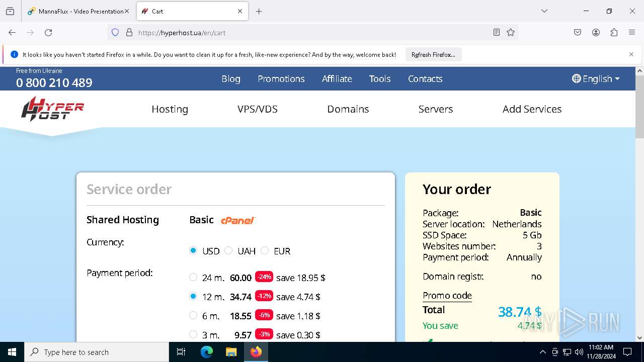The height and width of the screenshot is (362, 644).
Task: Go back to previous page
Action: point(12,32)
